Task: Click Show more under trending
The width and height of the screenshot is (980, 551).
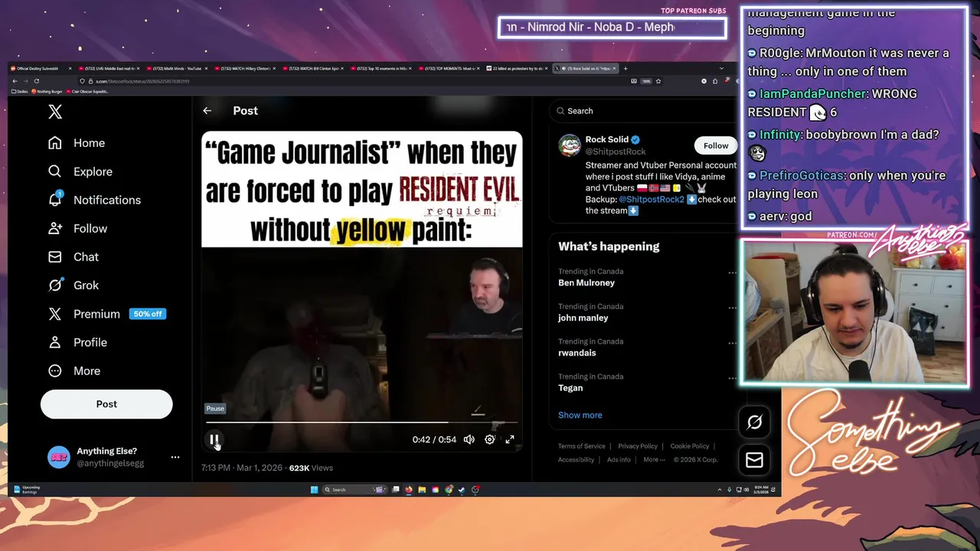Action: tap(580, 415)
